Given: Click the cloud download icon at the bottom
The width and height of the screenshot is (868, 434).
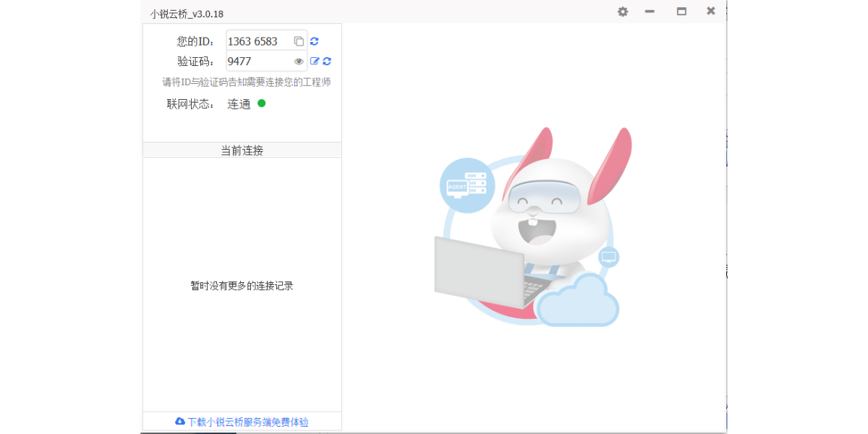Looking at the screenshot, I should click(x=178, y=422).
